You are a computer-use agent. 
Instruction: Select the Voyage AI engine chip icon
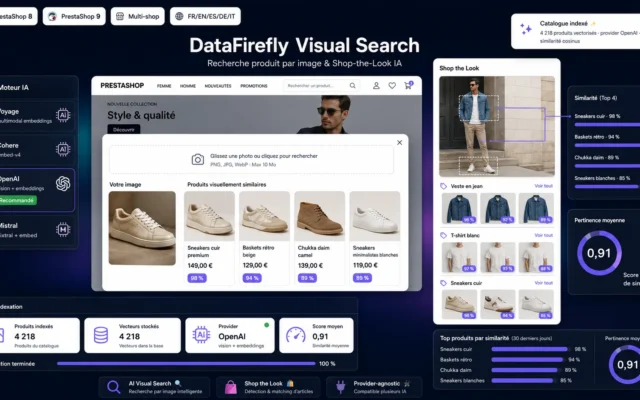click(63, 116)
